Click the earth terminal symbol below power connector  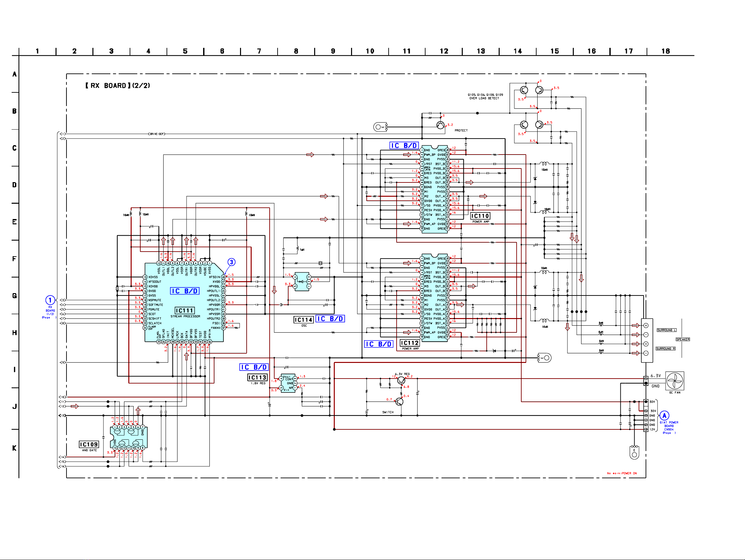click(x=634, y=452)
